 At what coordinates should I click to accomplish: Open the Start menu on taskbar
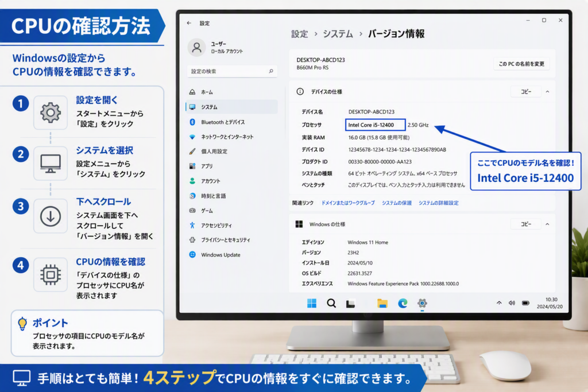[x=312, y=303]
